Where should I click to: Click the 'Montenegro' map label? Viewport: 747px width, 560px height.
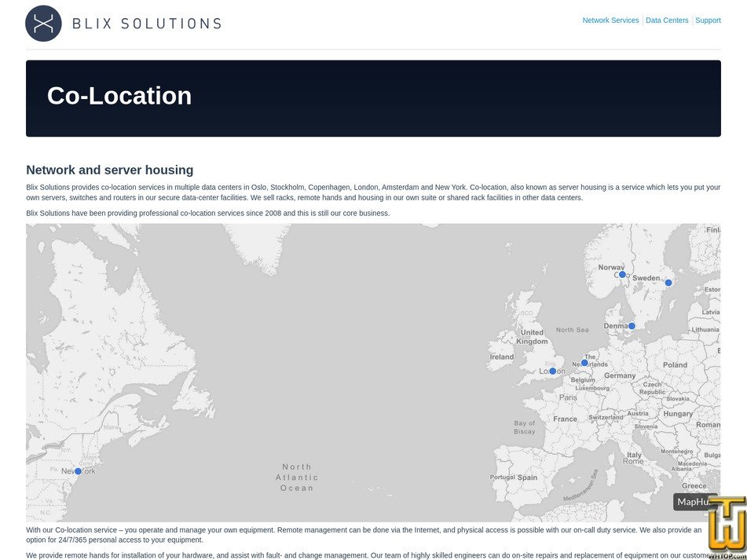point(676,451)
